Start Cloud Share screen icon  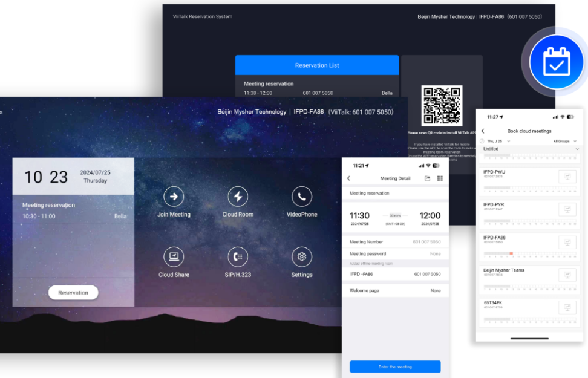[x=174, y=256]
